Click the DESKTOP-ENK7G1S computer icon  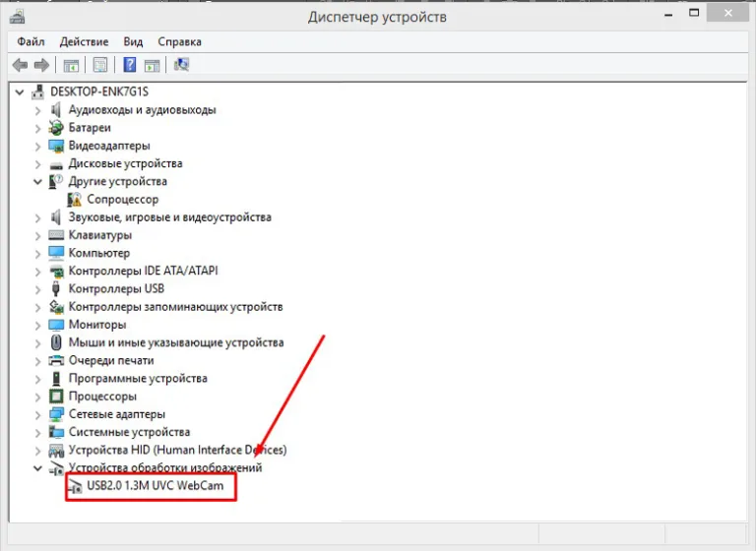point(37,92)
